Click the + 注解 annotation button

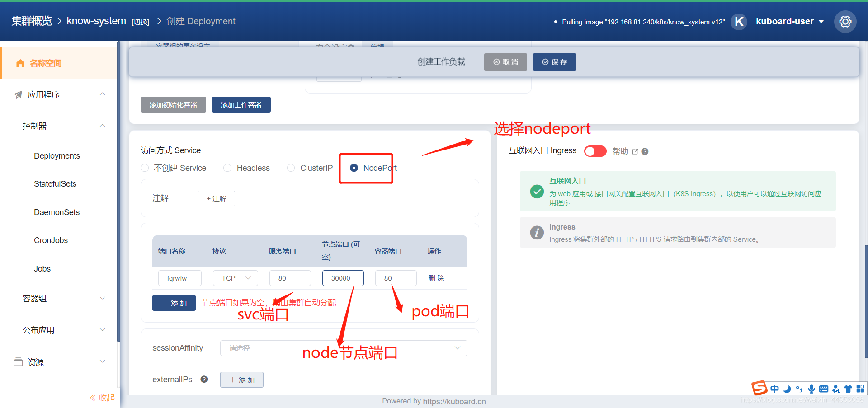[216, 198]
